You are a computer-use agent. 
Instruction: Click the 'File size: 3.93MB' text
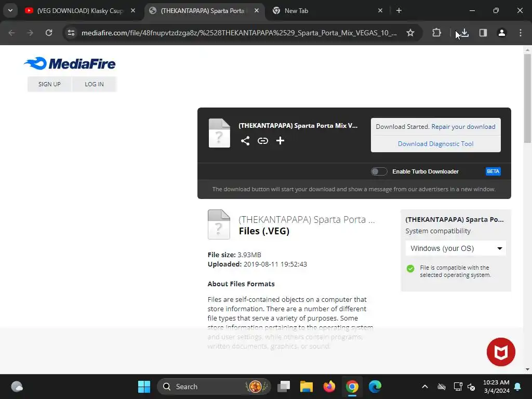(234, 255)
